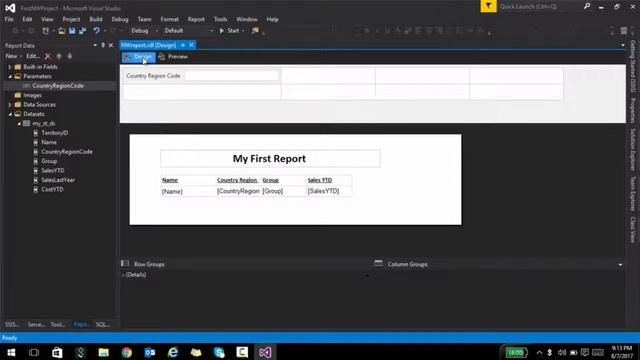This screenshot has height=360, width=640.
Task: Click the New Project toolbar icon
Action: (x=46, y=31)
